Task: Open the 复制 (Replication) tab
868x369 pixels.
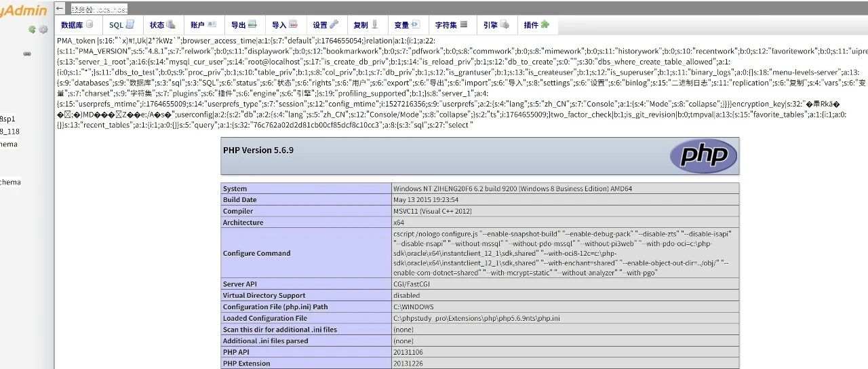Action: coord(366,25)
